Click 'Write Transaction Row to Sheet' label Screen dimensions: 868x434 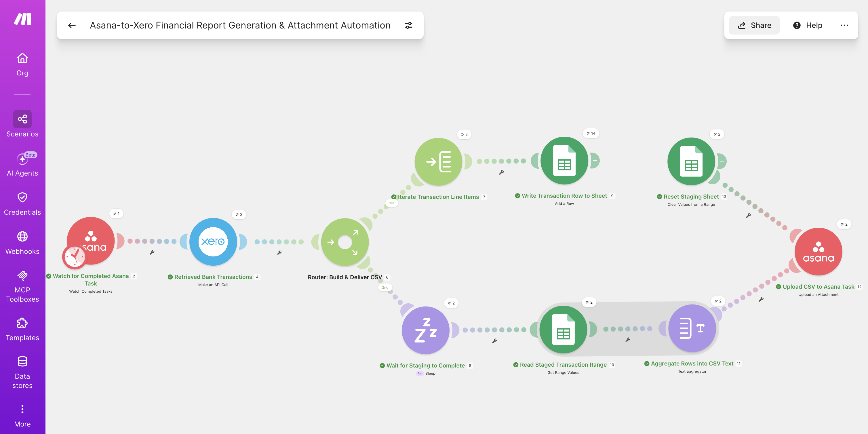564,196
